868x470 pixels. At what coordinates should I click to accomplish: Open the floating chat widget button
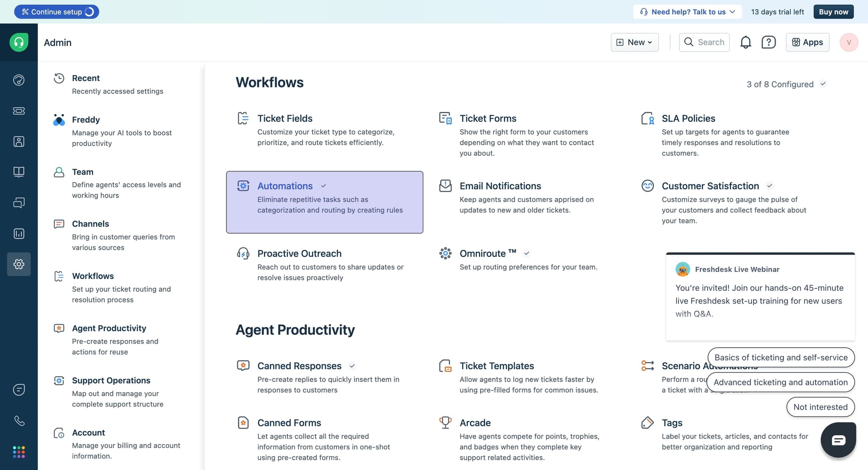click(x=838, y=440)
